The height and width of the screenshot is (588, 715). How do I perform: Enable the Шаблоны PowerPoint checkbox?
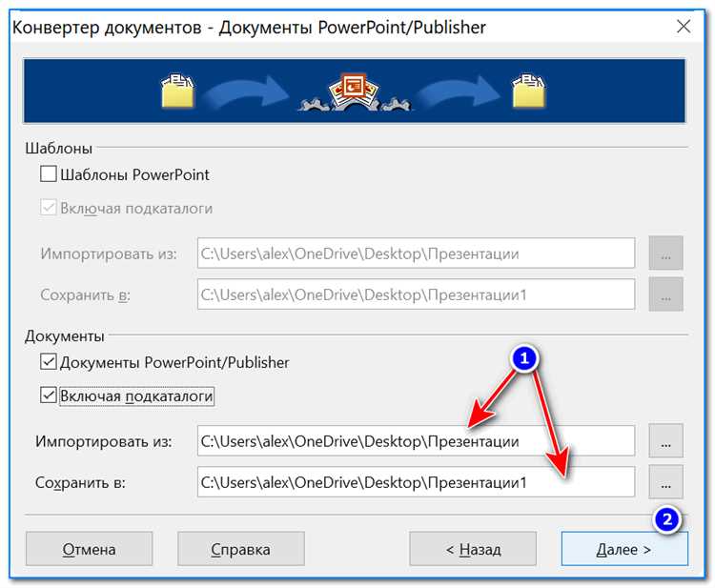pos(49,174)
